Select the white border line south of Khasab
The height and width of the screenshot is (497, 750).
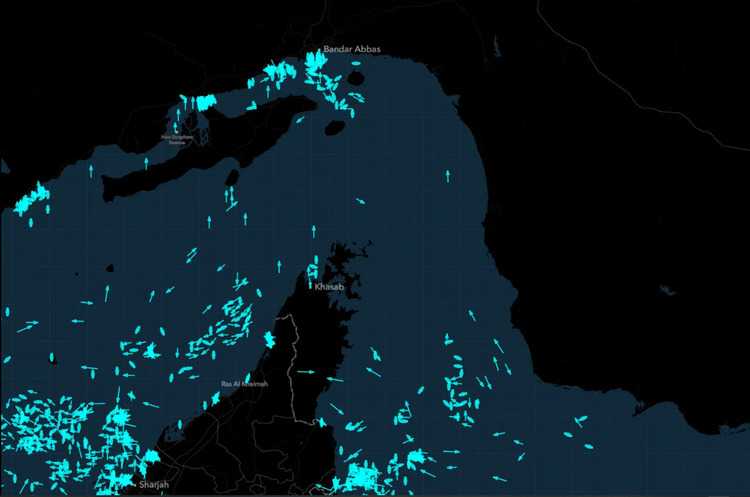pos(294,345)
